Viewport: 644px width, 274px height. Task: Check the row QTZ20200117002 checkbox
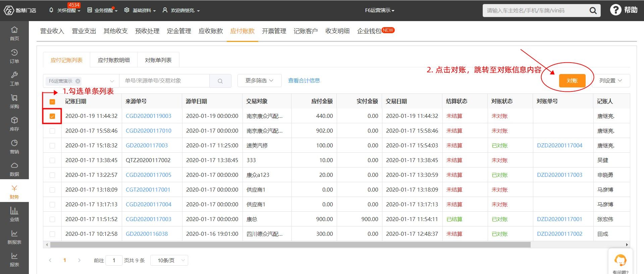pyautogui.click(x=52, y=160)
